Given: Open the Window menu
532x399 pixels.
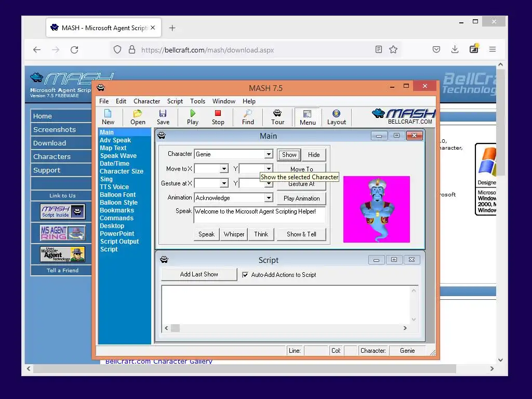Looking at the screenshot, I should [223, 101].
